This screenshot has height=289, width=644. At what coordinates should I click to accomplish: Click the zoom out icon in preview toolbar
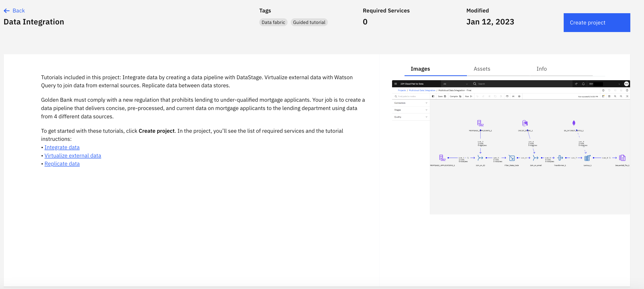621,96
